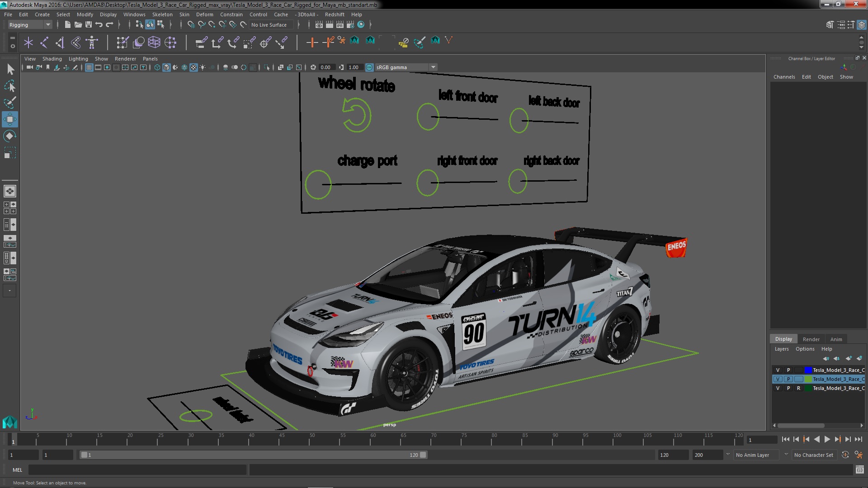Click the MEL command input field
This screenshot has width=868, height=488.
(x=137, y=470)
